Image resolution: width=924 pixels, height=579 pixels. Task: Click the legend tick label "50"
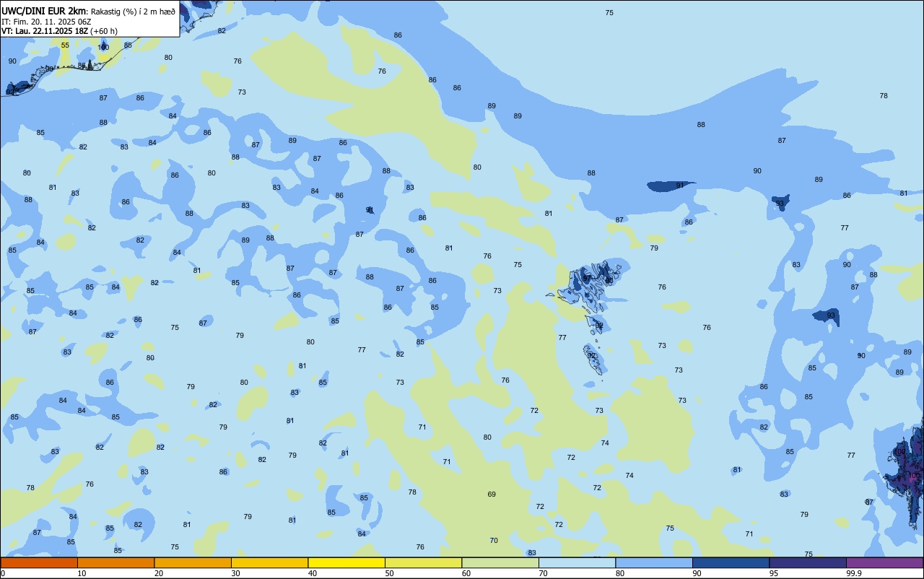click(389, 573)
